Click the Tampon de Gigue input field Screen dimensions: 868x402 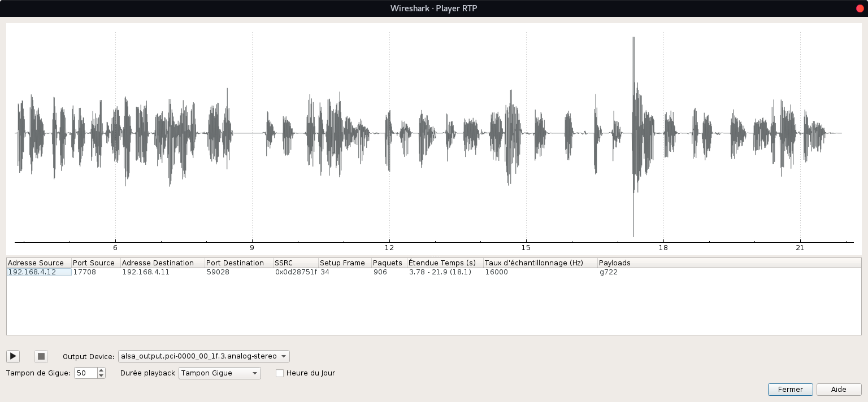click(85, 373)
